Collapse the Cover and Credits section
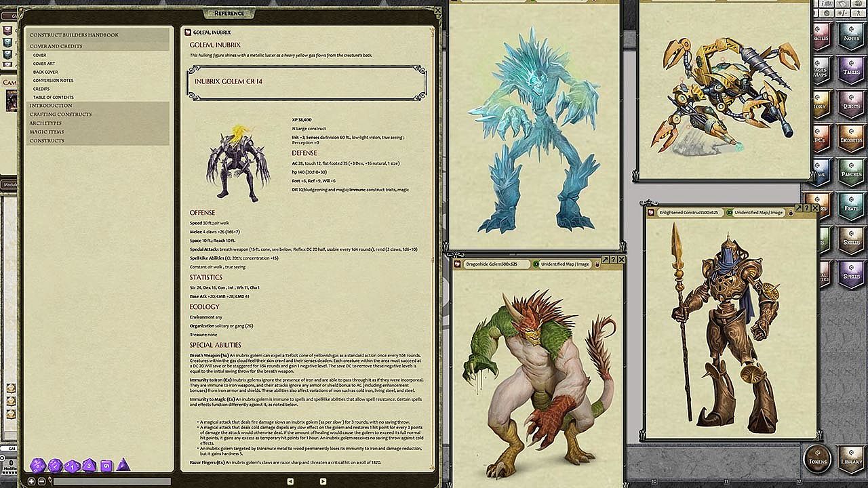Image resolution: width=868 pixels, height=488 pixels. 97,46
